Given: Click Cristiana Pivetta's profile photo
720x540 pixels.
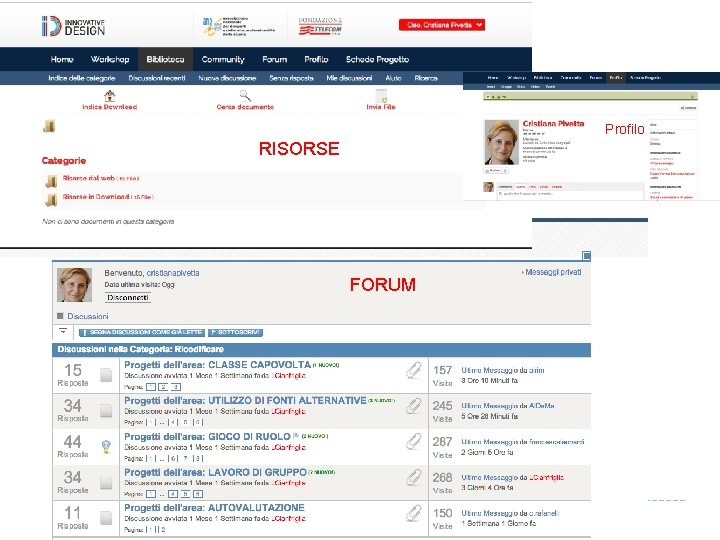Looking at the screenshot, I should [501, 142].
